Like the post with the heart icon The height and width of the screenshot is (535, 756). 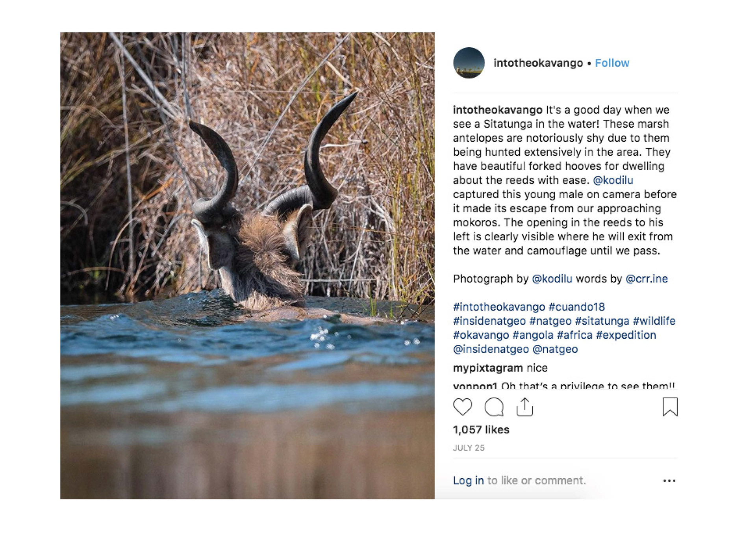coord(462,407)
